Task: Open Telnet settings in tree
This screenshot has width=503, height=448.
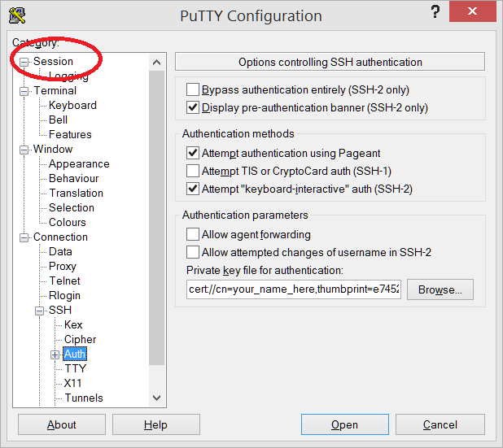Action: 65,281
